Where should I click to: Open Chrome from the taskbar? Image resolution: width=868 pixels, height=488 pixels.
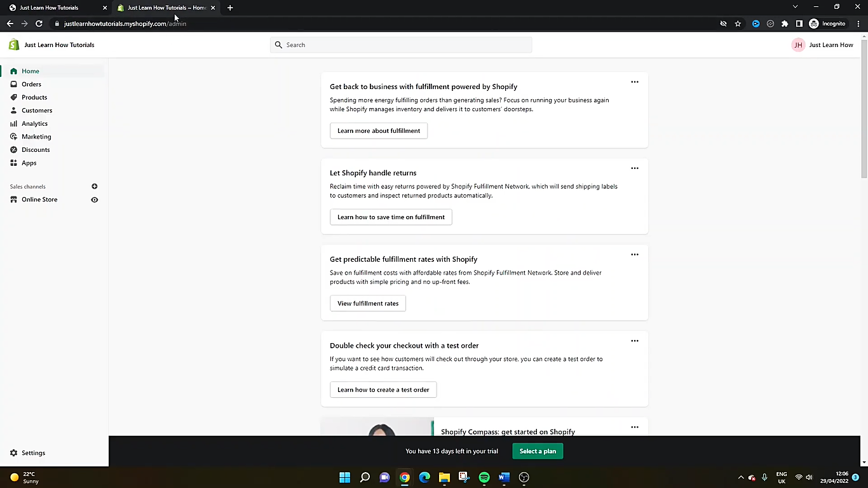[x=405, y=477]
